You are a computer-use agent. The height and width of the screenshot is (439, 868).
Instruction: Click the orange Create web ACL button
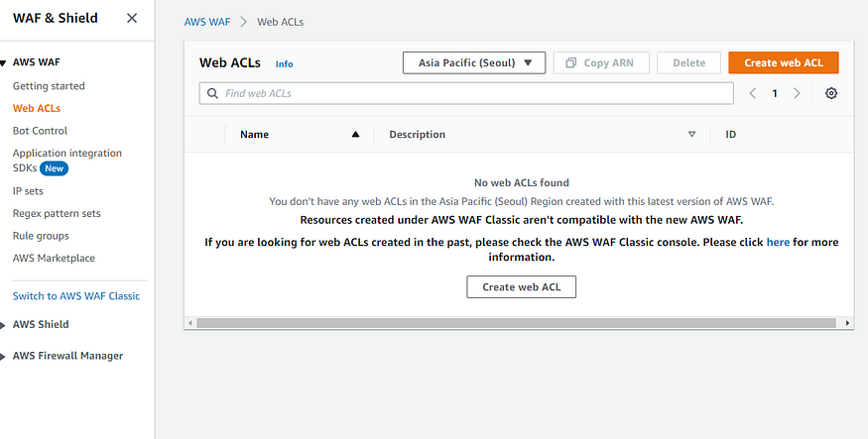click(784, 62)
